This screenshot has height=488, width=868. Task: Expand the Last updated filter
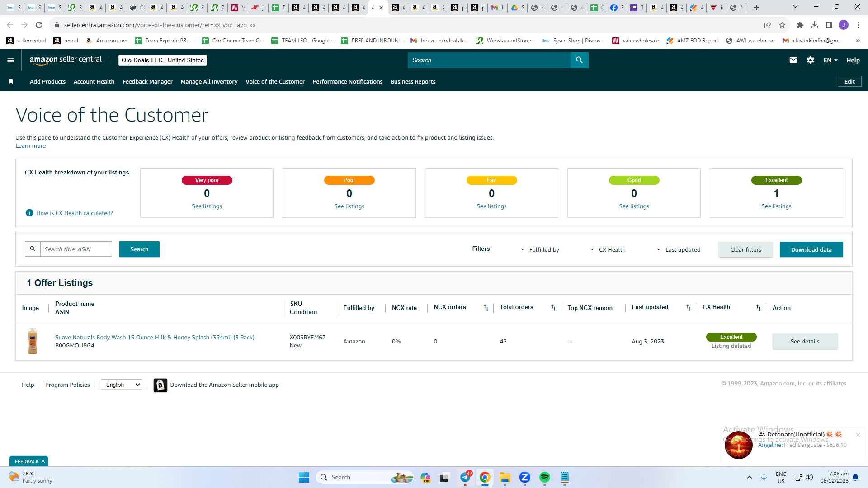(678, 249)
